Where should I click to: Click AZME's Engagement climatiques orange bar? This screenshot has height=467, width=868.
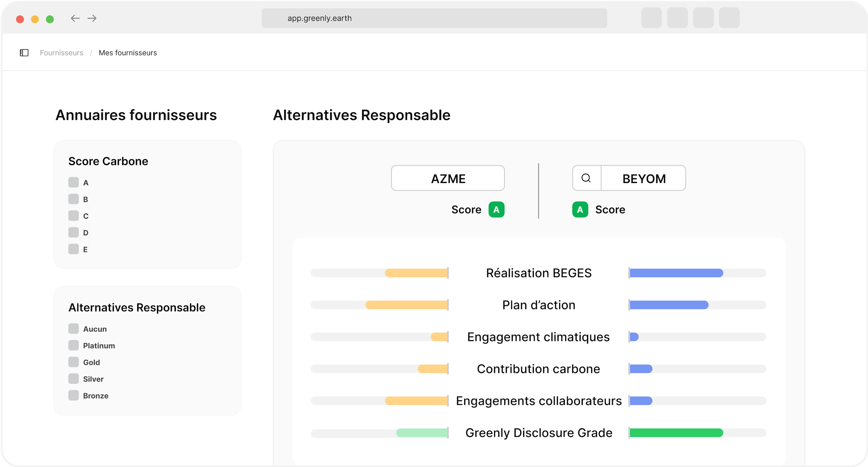(439, 337)
